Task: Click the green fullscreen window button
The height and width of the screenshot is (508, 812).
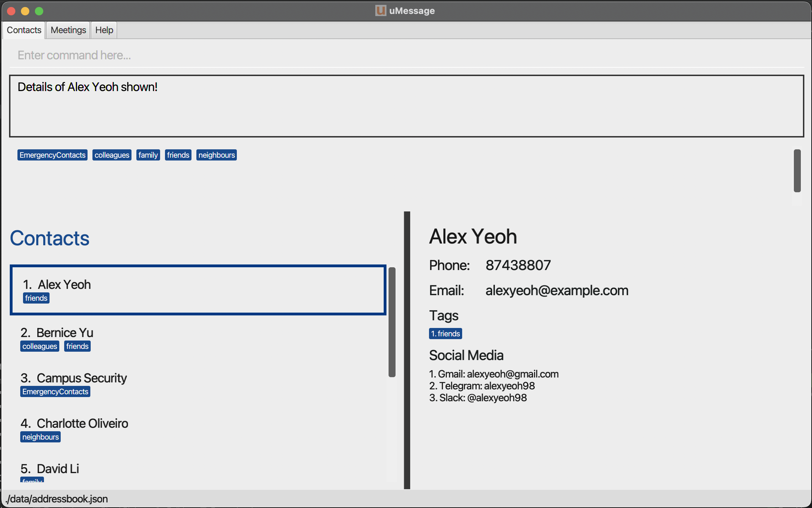Action: (39, 11)
